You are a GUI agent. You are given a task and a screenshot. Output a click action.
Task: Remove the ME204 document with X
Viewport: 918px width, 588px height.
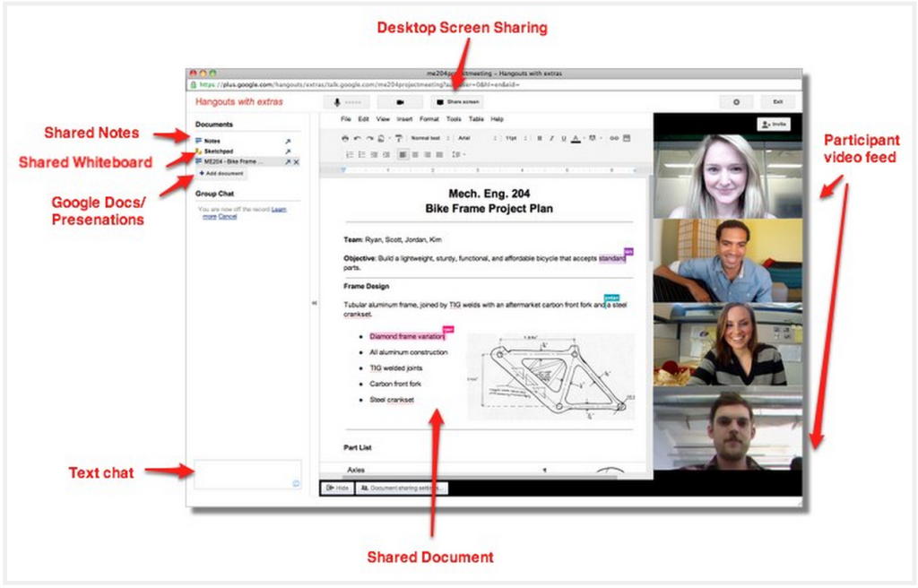[x=296, y=161]
